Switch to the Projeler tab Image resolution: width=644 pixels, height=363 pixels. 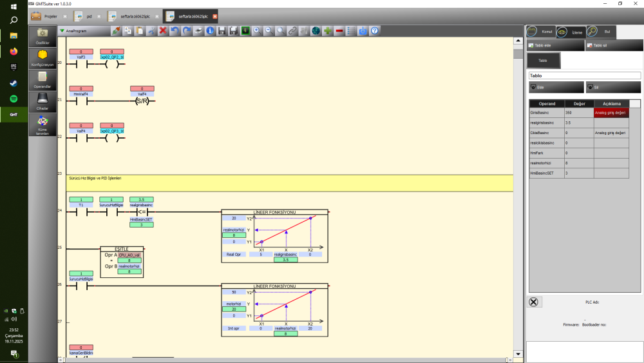point(46,15)
